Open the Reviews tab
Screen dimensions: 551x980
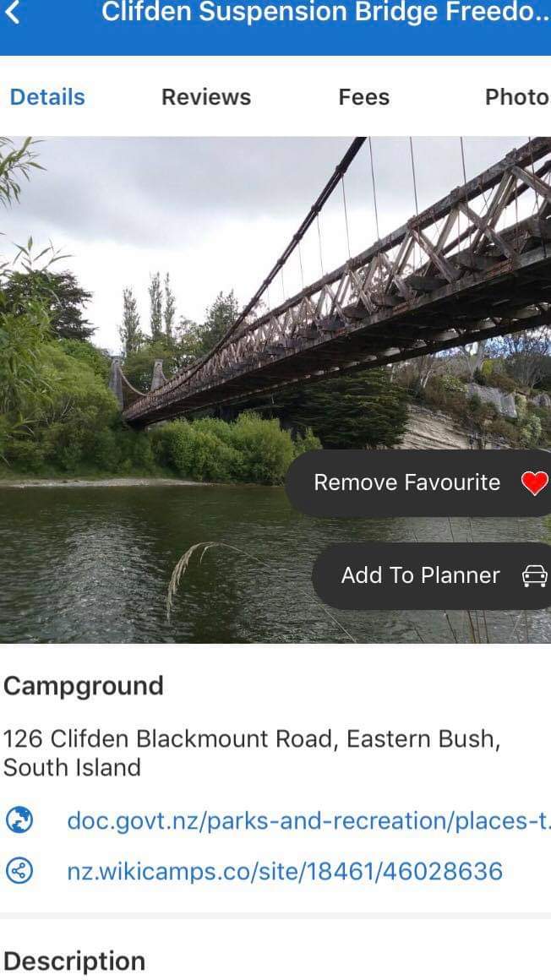[205, 97]
